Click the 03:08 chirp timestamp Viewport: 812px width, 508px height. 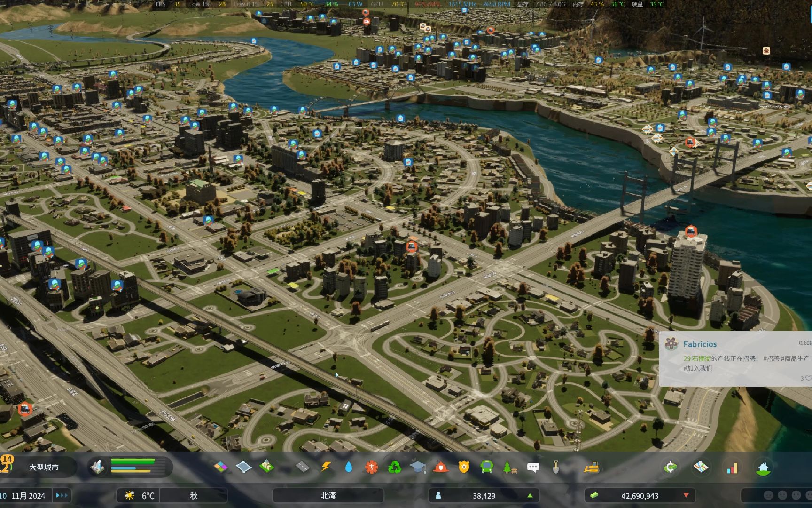pos(805,343)
